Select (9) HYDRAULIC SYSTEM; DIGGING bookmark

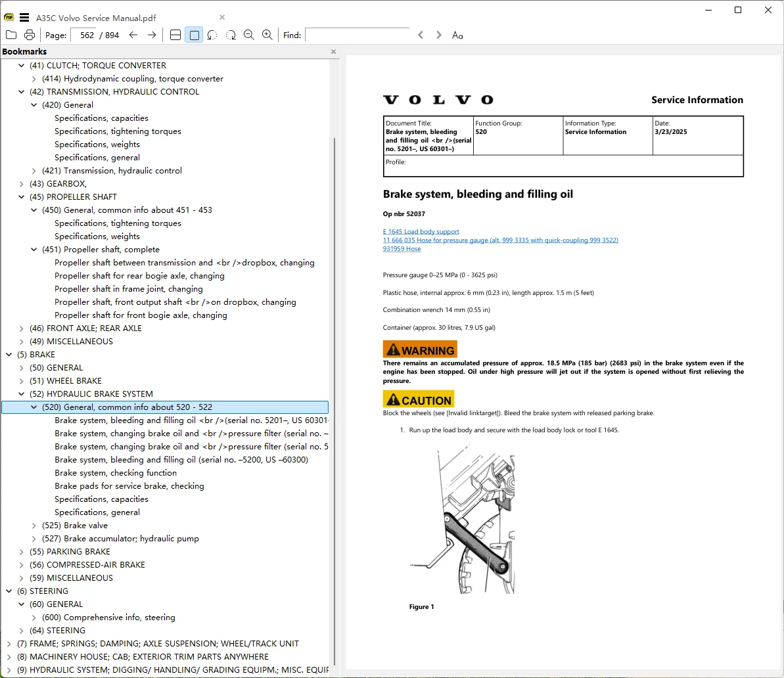tap(173, 670)
